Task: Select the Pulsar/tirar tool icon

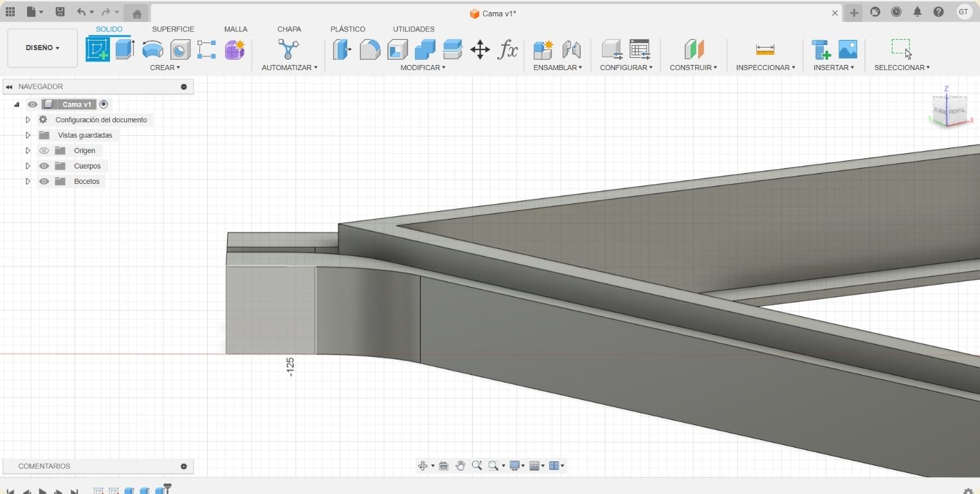Action: [x=342, y=50]
